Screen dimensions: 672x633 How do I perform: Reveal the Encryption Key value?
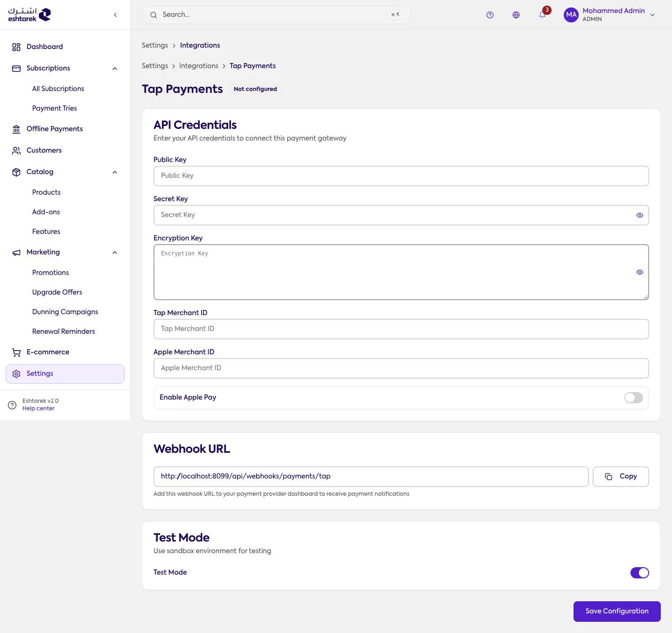(x=640, y=272)
